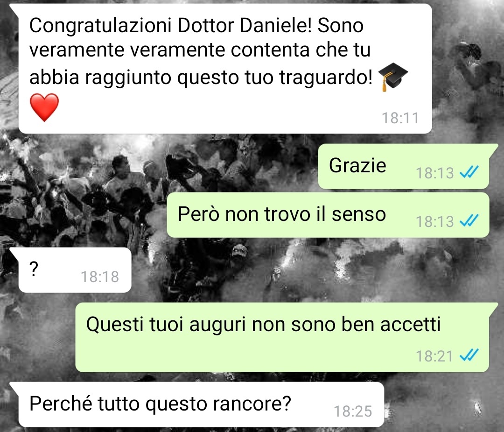Tap the 18:18 timestamp

[100, 276]
